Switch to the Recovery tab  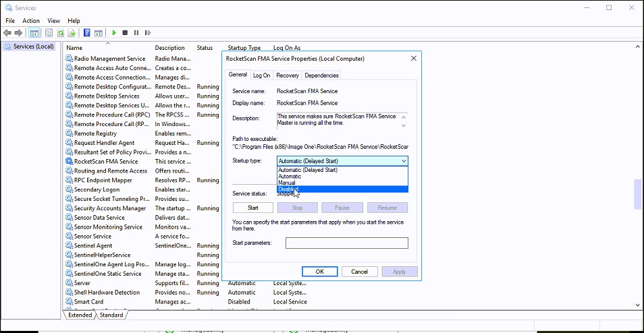click(288, 75)
